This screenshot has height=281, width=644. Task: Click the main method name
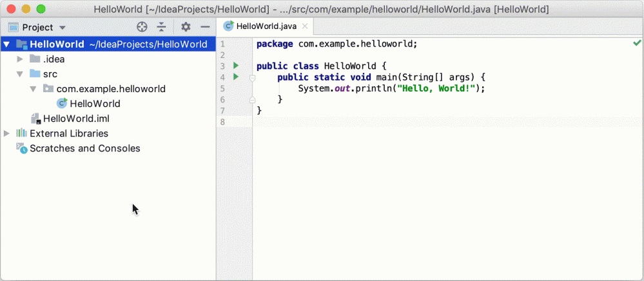(x=387, y=77)
